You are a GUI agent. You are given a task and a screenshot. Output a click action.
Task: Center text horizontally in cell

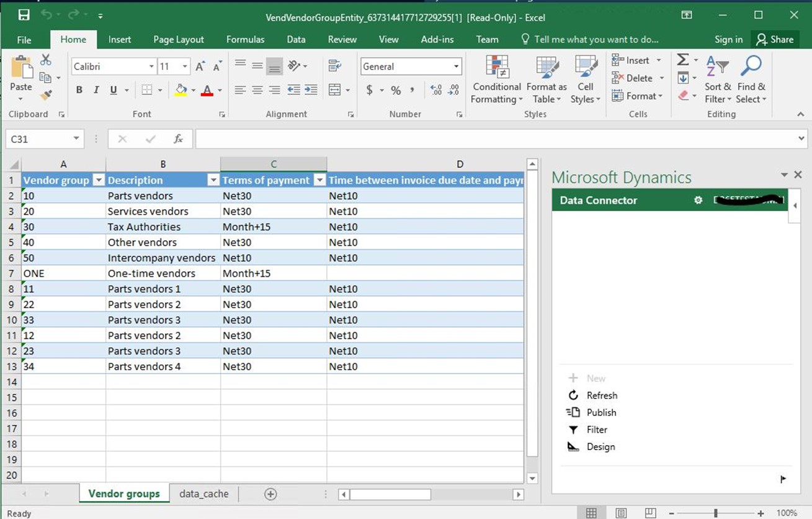click(x=257, y=90)
